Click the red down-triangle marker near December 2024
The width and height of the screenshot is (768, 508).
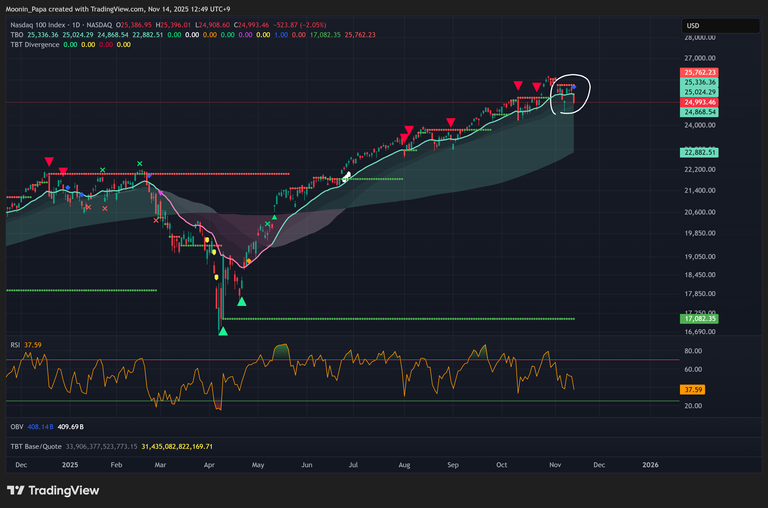(49, 161)
